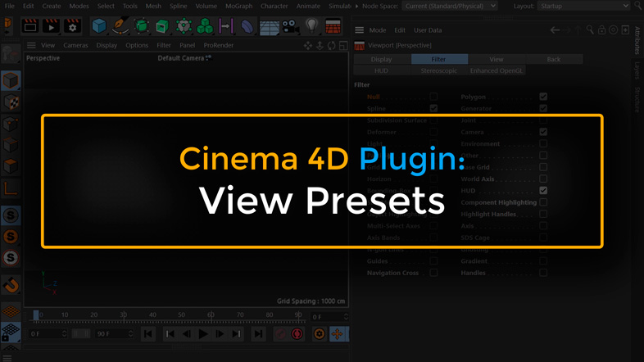Image resolution: width=644 pixels, height=362 pixels.
Task: Open the MoGraph Cloner icon
Action: 205,27
